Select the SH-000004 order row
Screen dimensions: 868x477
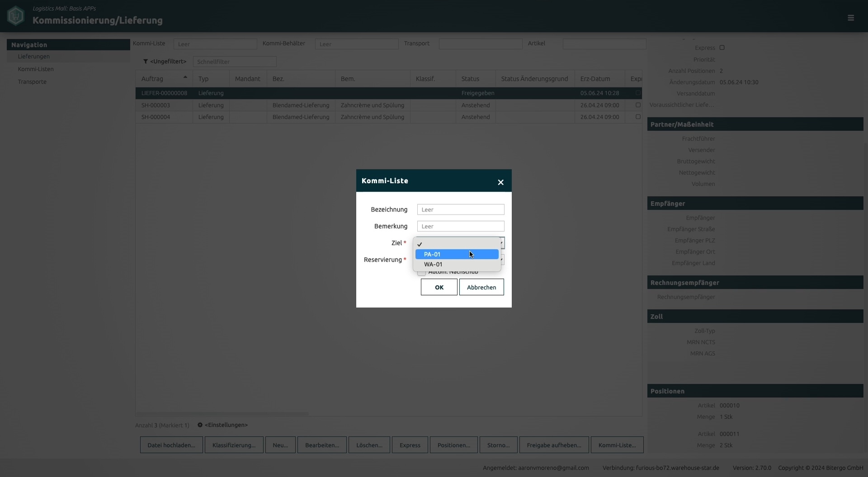click(389, 117)
